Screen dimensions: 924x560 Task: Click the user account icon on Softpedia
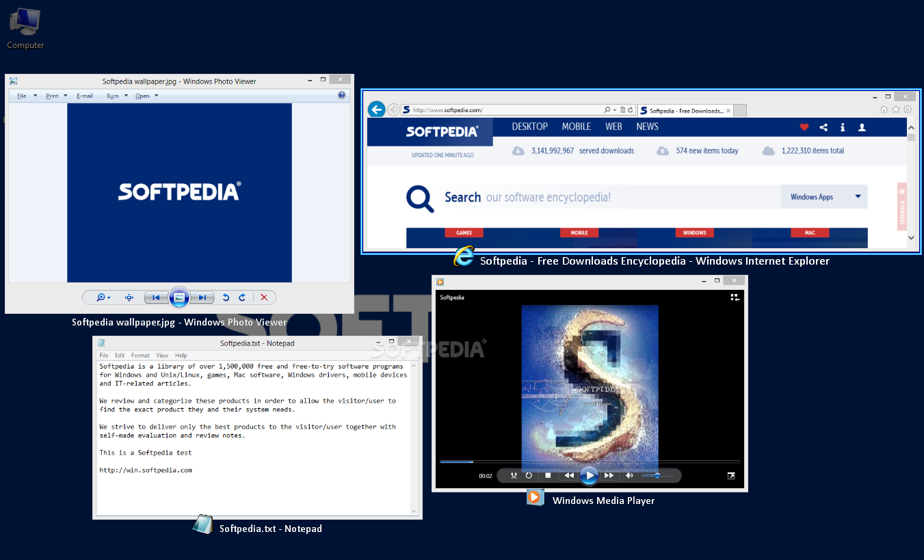coord(862,127)
